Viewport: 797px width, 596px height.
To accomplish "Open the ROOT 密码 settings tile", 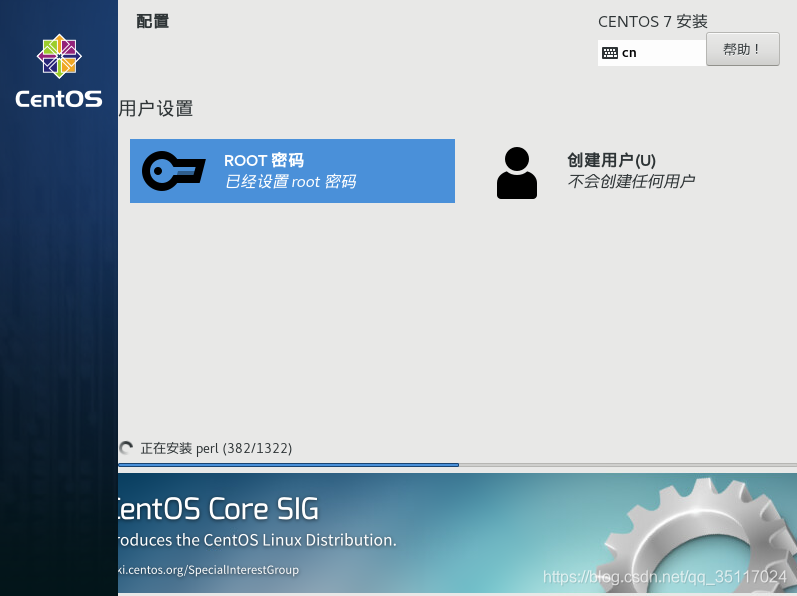I will pos(292,171).
